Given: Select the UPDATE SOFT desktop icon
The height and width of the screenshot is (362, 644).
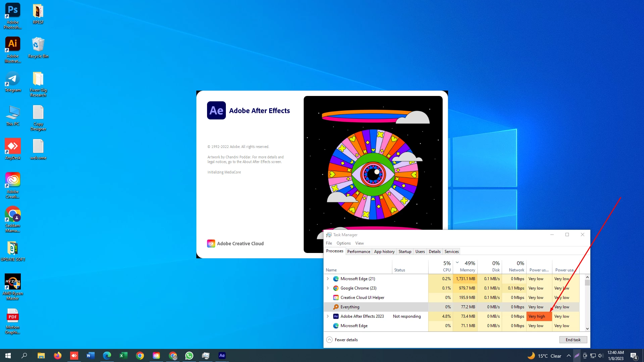Looking at the screenshot, I should 12,251.
